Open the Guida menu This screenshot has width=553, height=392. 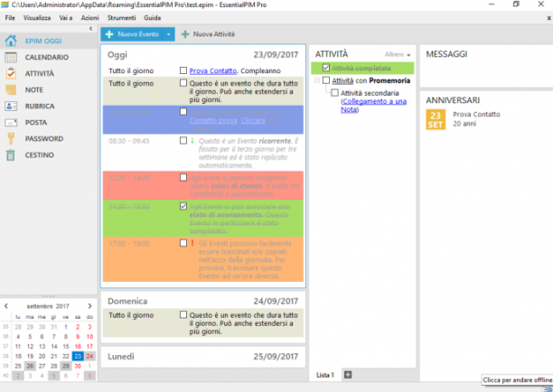coord(153,18)
